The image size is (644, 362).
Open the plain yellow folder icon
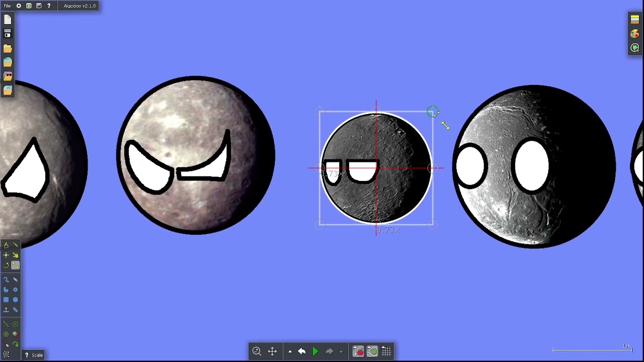pos(8,48)
